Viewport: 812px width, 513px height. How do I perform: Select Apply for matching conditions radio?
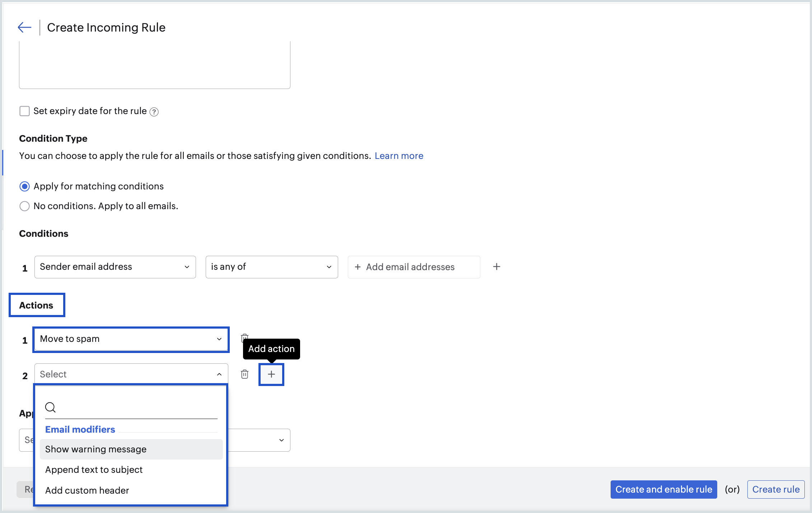[24, 186]
